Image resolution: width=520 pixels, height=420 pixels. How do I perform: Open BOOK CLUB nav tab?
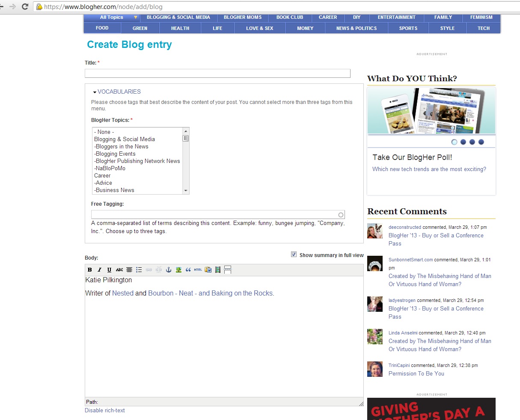pyautogui.click(x=290, y=18)
